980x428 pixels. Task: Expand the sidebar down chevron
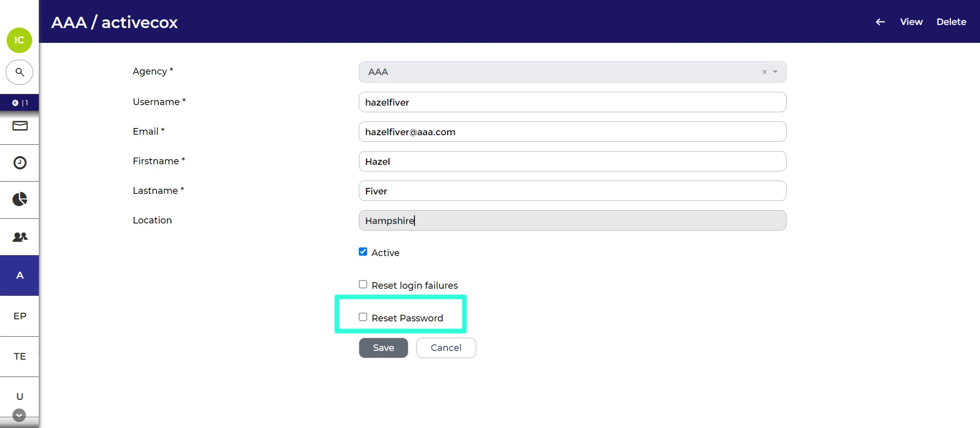click(x=19, y=415)
